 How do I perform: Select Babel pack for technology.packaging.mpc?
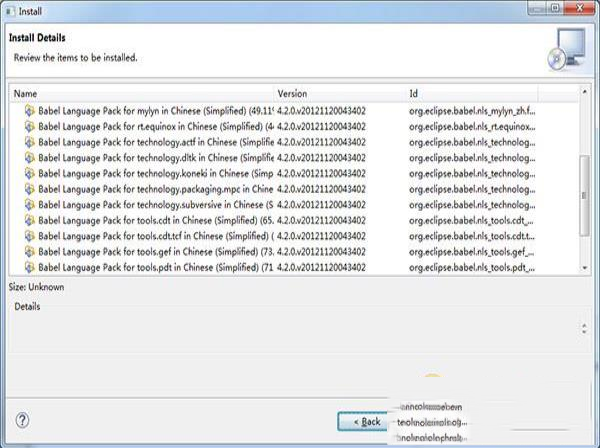(155, 189)
